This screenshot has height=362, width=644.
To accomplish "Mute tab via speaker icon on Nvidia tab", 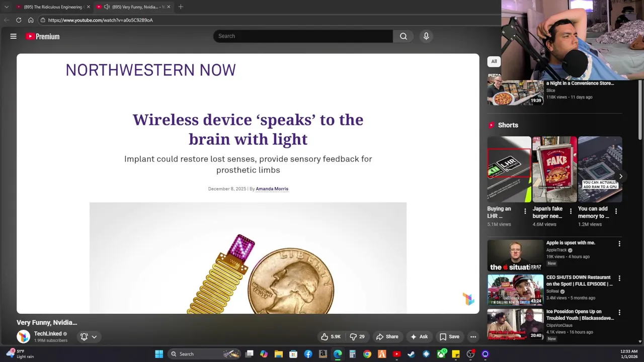I will point(107,7).
